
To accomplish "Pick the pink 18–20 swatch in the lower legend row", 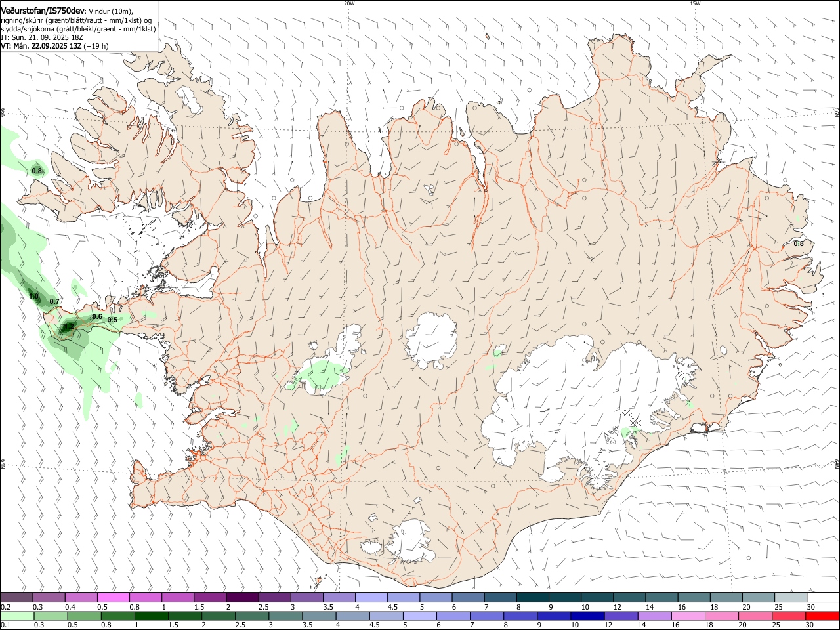I will click(722, 616).
